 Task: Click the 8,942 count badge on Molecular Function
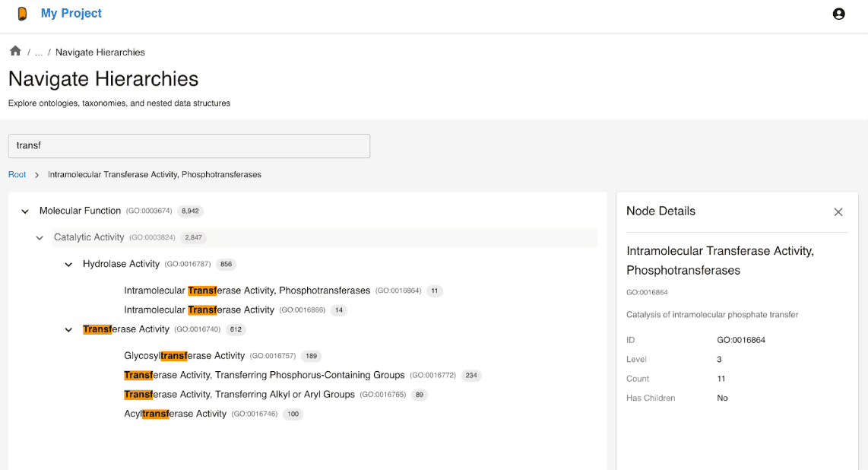[189, 211]
